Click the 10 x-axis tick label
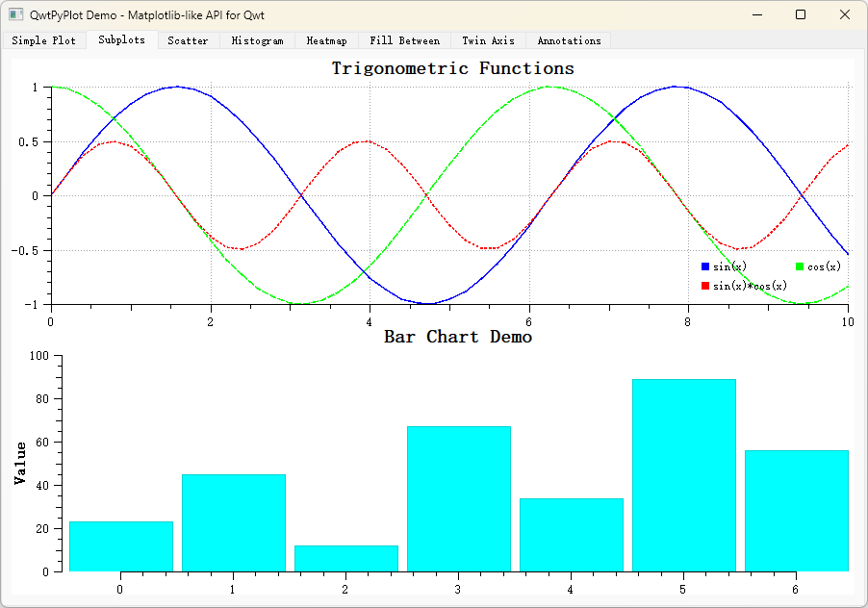868x608 pixels. click(848, 322)
